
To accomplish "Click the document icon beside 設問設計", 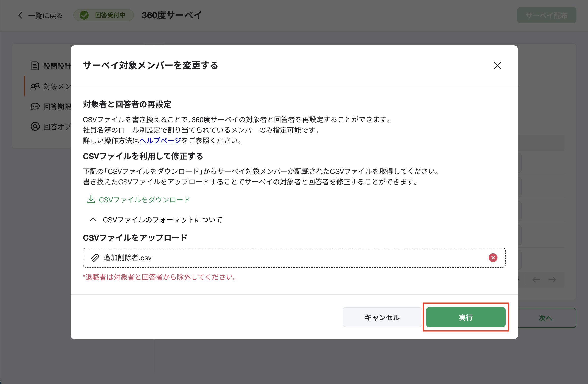I will tap(35, 66).
